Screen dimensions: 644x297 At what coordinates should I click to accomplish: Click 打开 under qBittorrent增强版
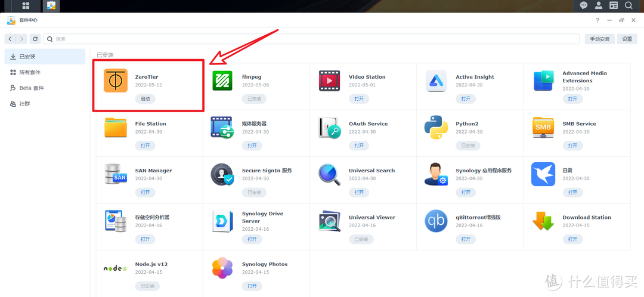point(466,240)
